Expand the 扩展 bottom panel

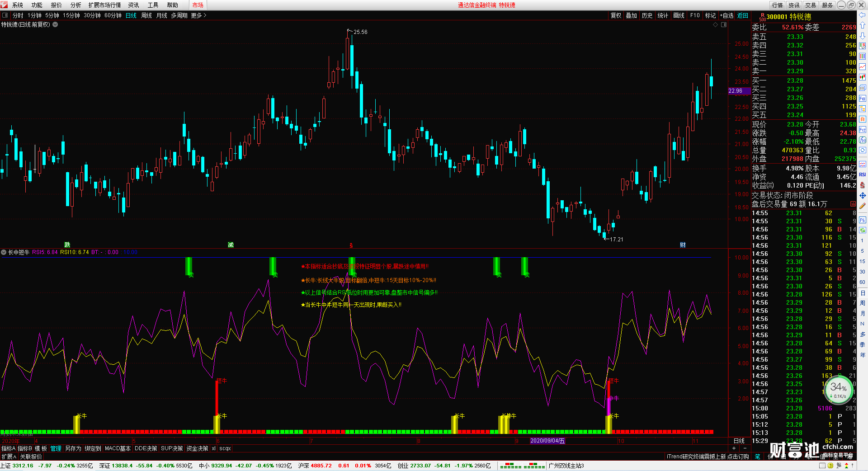[x=9, y=457]
